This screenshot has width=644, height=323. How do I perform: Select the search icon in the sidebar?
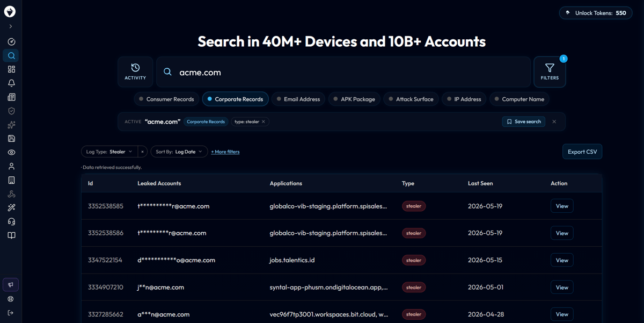pyautogui.click(x=11, y=55)
